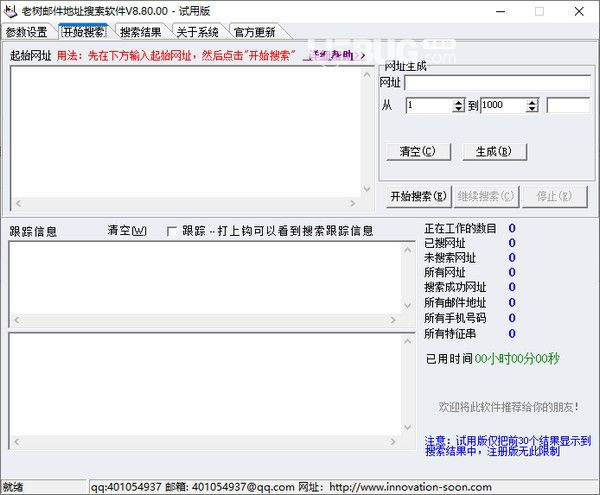
Task: Click left arrow of 跟踪信息 horizontal scrollbar
Action: click(16, 320)
